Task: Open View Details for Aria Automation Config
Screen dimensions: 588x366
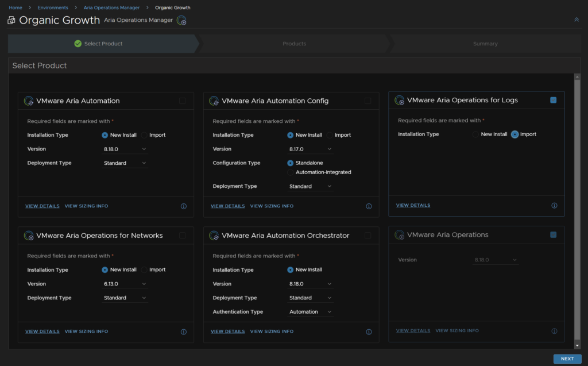Action: click(x=227, y=206)
